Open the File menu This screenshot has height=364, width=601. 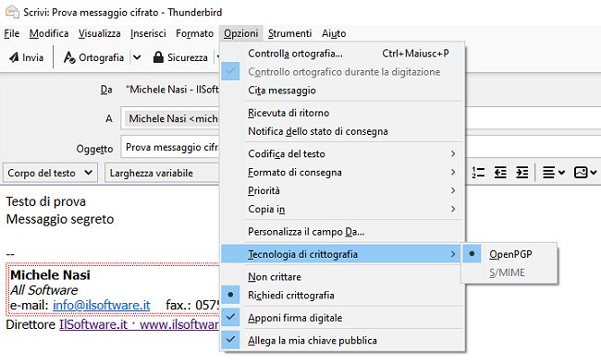coord(12,33)
